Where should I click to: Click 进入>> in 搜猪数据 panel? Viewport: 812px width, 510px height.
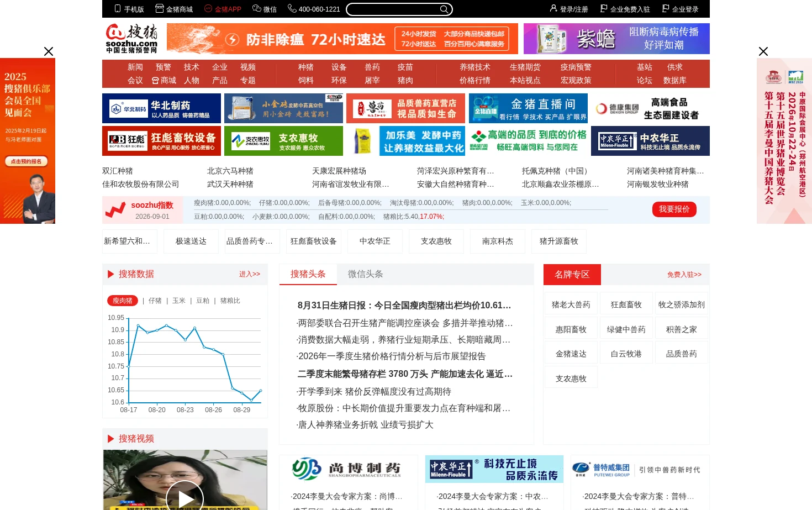click(x=250, y=274)
